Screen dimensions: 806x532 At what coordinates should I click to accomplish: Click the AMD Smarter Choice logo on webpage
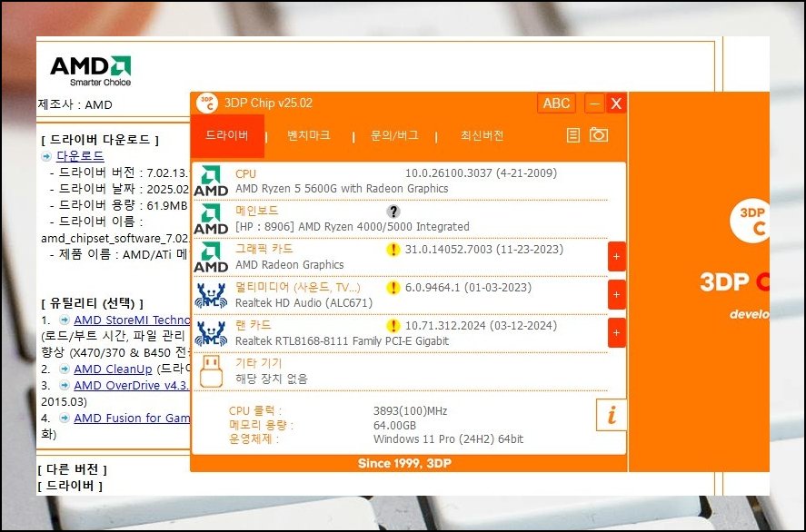pos(91,71)
